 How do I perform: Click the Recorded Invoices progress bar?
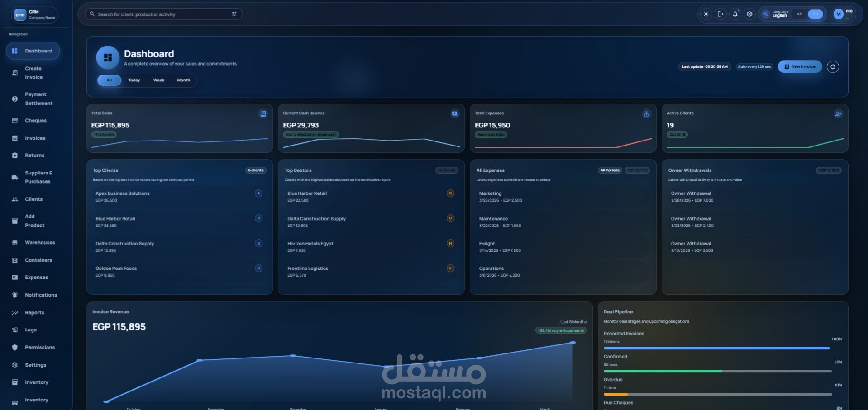(717, 348)
